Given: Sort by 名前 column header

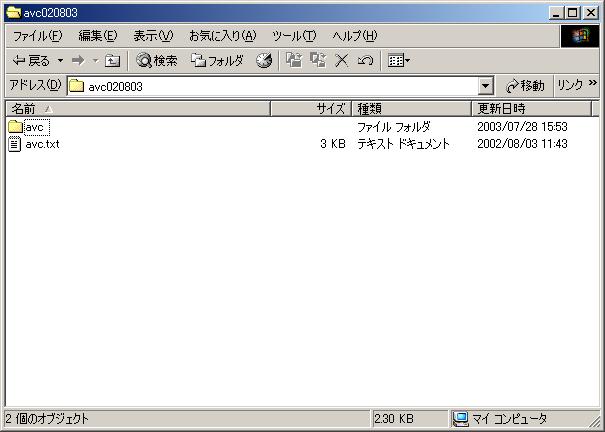Looking at the screenshot, I should [x=138, y=109].
